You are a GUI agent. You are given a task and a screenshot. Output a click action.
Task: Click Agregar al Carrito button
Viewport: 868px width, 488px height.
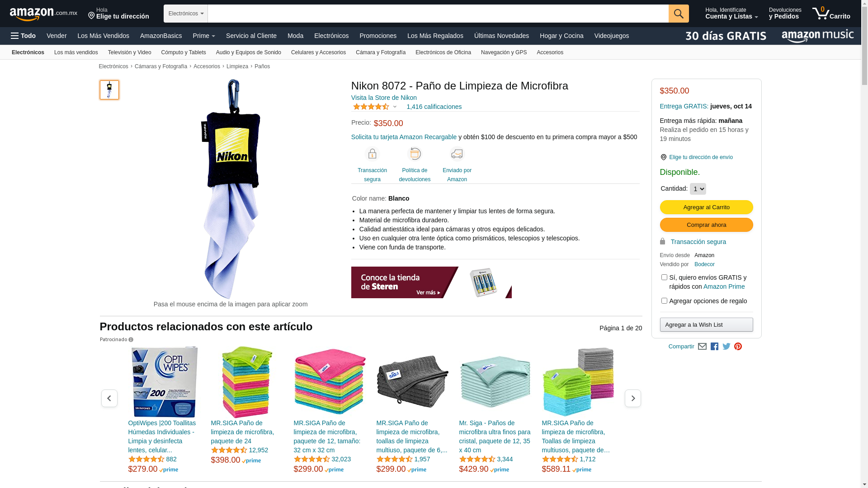[x=706, y=207]
